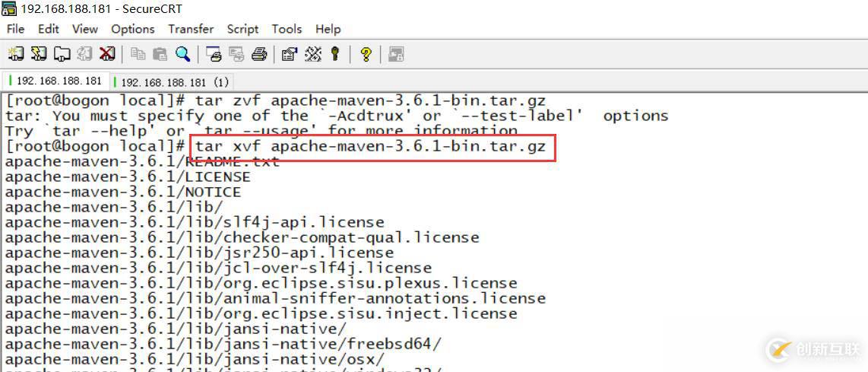The width and height of the screenshot is (868, 372).
Task: Click the Paste clipboard icon
Action: [x=160, y=54]
